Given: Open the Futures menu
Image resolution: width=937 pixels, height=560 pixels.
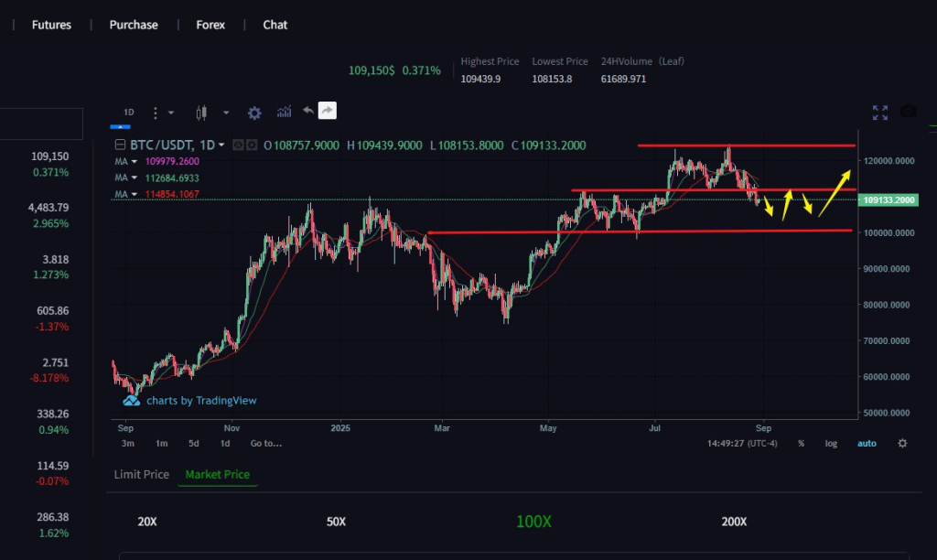Looking at the screenshot, I should click(x=51, y=25).
